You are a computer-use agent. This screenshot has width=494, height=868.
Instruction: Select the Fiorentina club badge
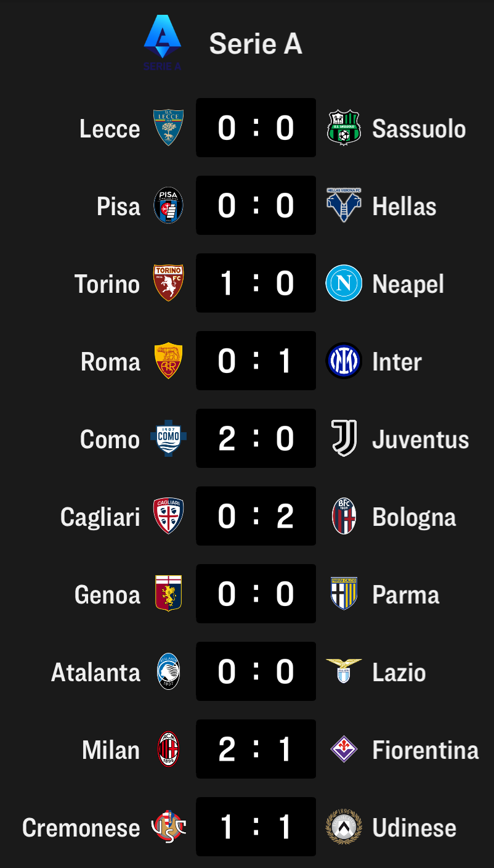tap(343, 749)
